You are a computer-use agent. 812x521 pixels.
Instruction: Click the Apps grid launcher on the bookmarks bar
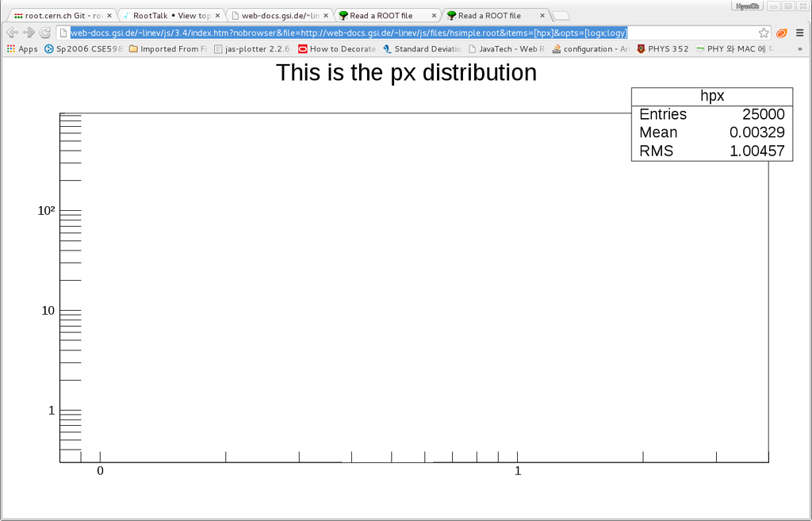point(11,48)
